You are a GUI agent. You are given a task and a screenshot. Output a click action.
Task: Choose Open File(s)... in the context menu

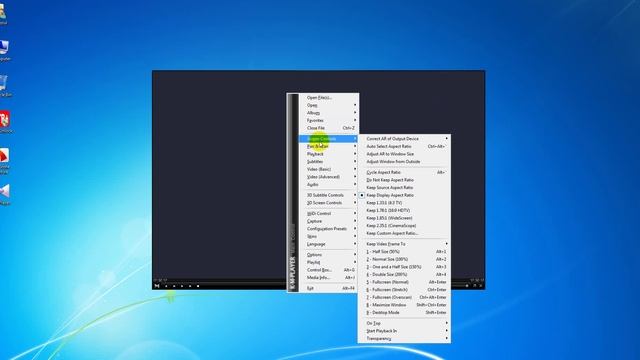coord(329,98)
